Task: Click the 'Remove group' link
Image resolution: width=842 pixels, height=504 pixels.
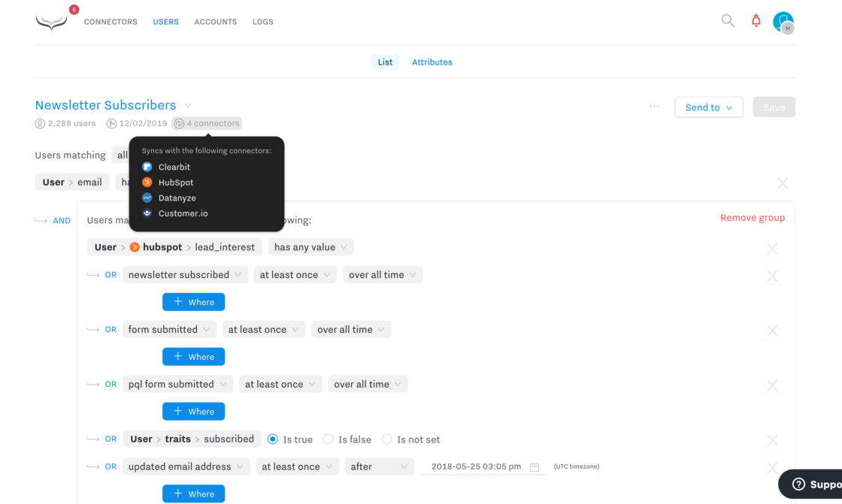Action: (x=752, y=218)
